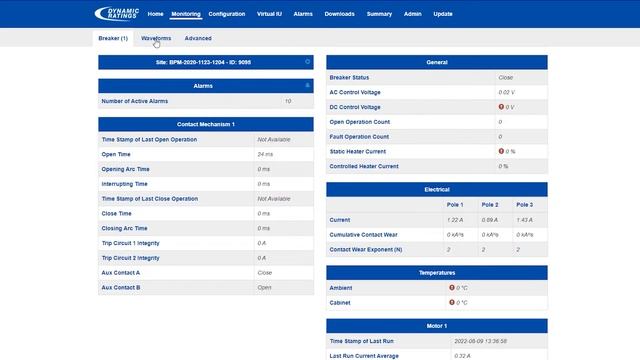
Task: Click the Pole 3 column header
Action: [524, 204]
